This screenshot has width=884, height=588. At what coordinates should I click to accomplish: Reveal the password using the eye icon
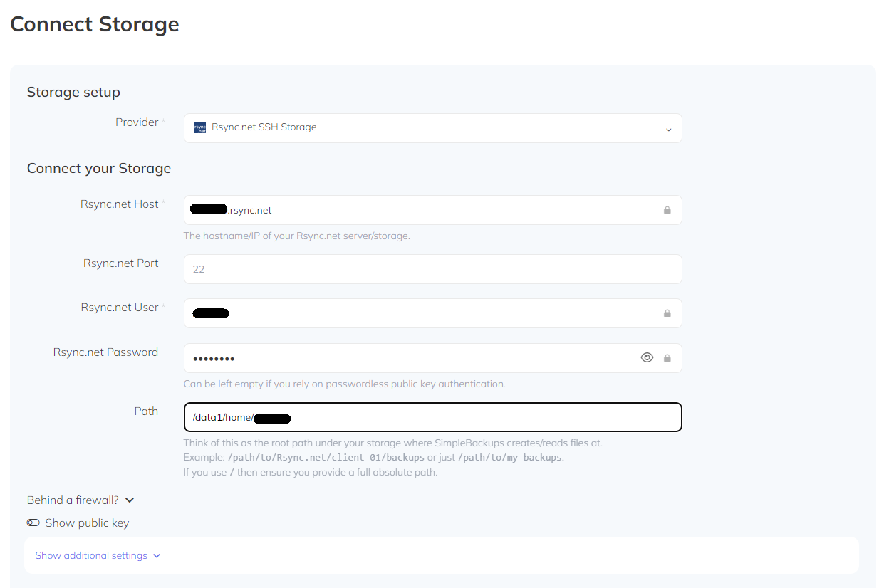(x=647, y=357)
